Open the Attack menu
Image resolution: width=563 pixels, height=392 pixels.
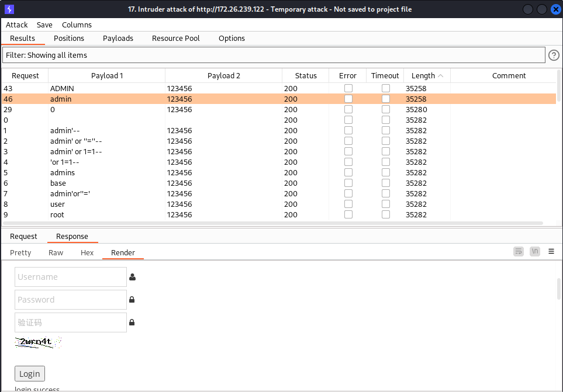16,25
